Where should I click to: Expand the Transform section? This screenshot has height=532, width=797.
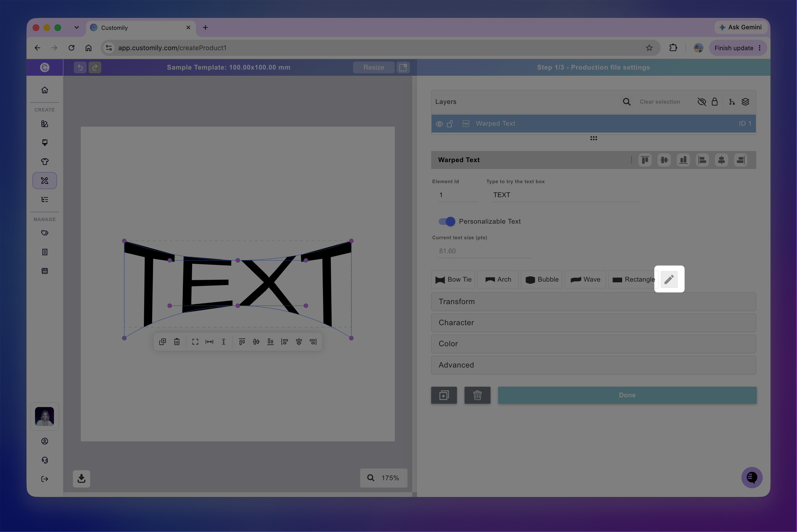click(x=593, y=302)
